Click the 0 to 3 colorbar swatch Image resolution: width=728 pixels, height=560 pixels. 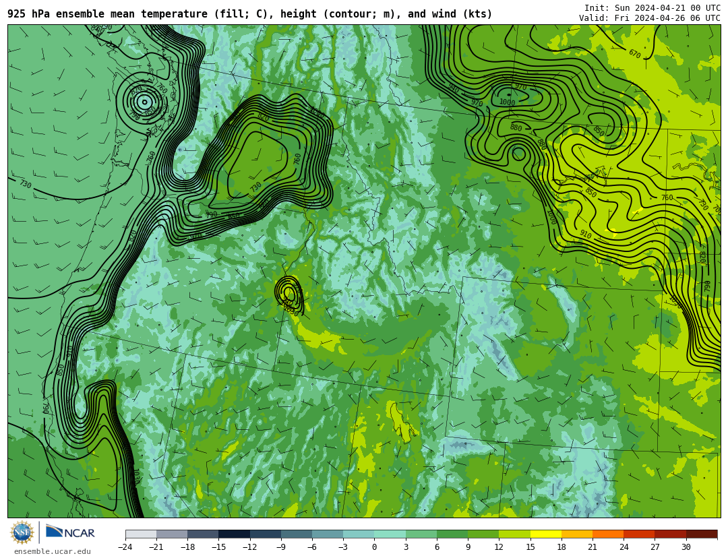390,534
